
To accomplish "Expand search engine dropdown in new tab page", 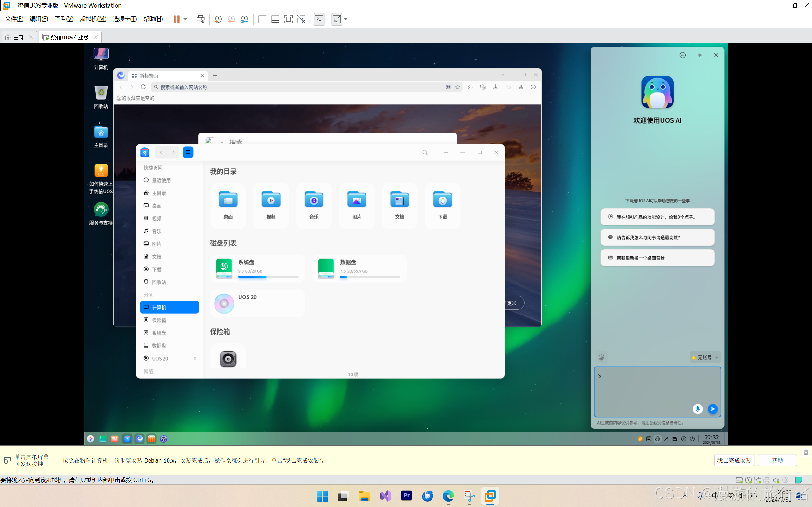I will [x=222, y=142].
